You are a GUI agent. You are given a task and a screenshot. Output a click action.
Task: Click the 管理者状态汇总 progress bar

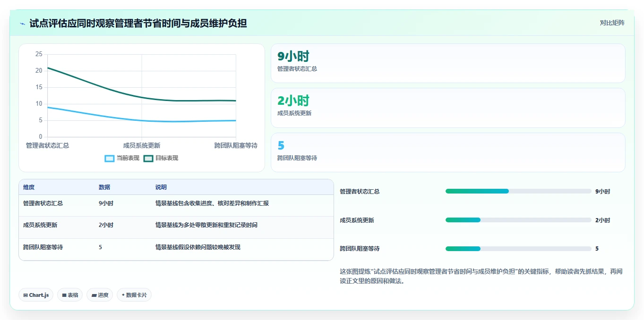[x=518, y=191]
